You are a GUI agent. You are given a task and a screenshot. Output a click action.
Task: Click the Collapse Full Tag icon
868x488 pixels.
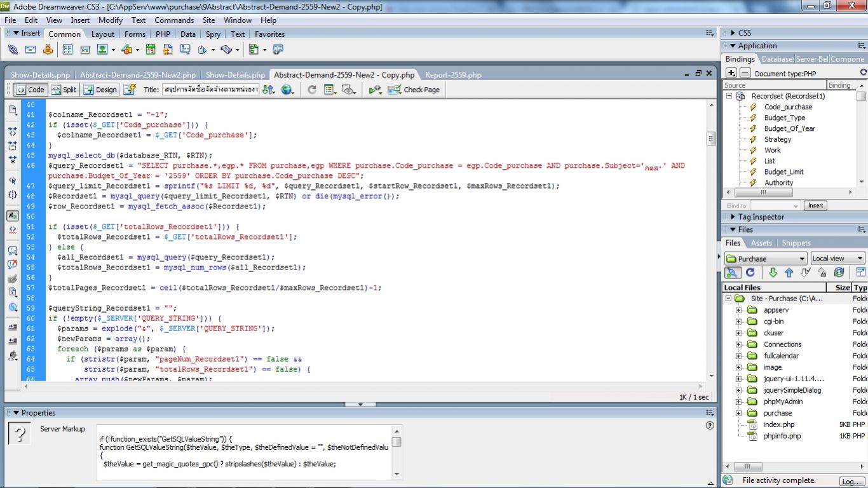click(13, 132)
